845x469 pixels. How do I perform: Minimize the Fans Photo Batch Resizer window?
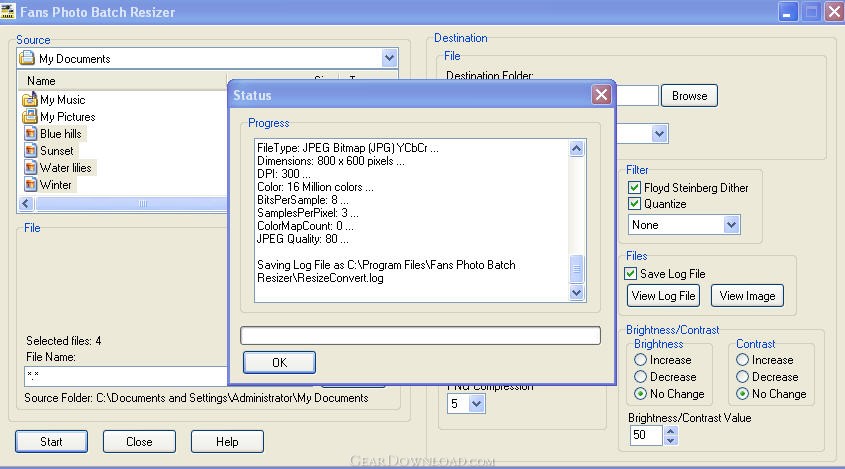click(x=788, y=12)
